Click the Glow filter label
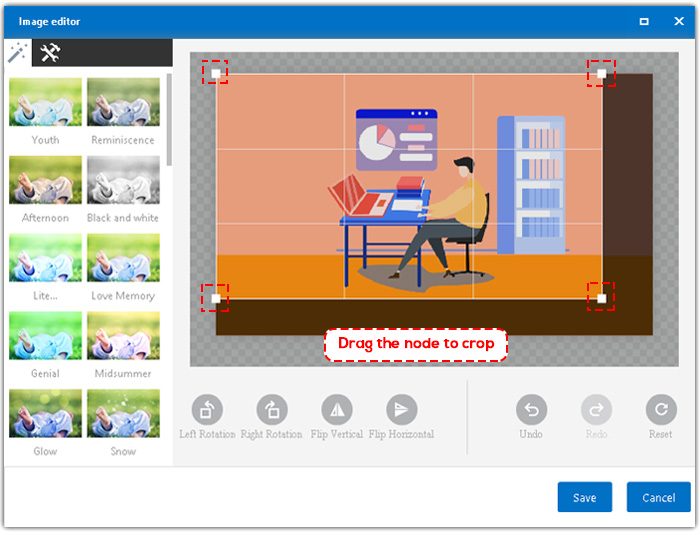 (46, 451)
